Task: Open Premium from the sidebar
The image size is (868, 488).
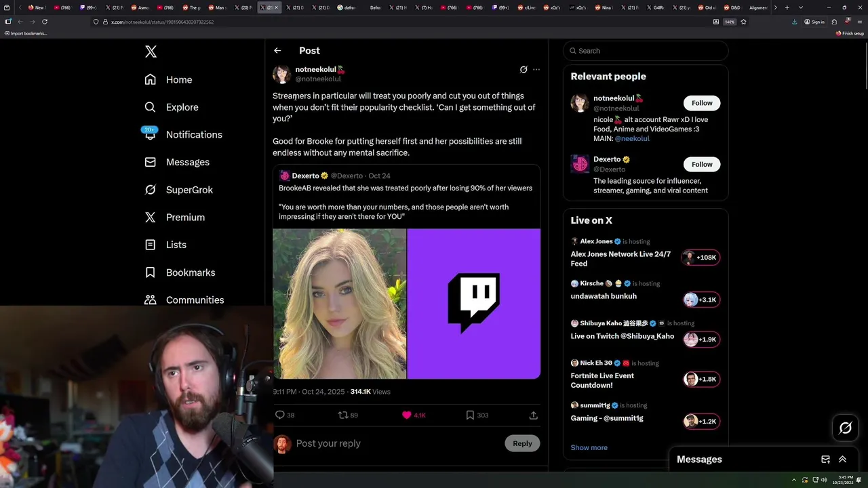Action: (x=174, y=217)
